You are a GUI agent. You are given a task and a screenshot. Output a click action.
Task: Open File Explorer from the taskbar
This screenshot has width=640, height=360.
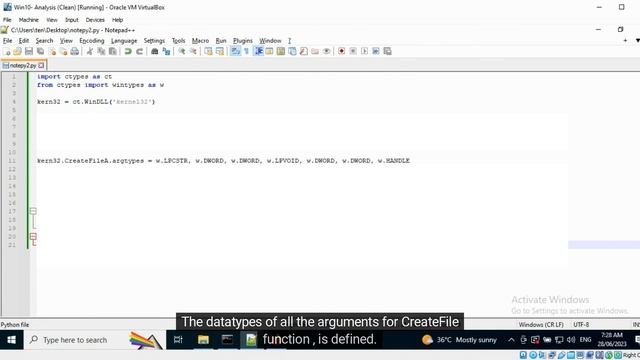(203, 340)
